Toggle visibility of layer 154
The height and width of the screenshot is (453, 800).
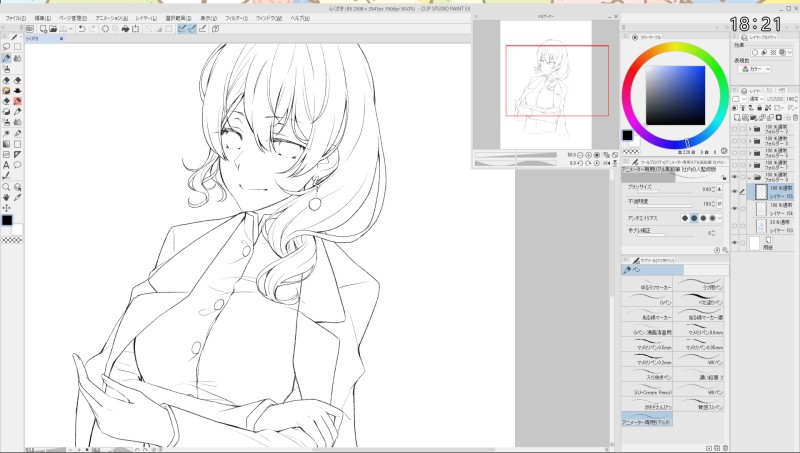click(x=734, y=208)
